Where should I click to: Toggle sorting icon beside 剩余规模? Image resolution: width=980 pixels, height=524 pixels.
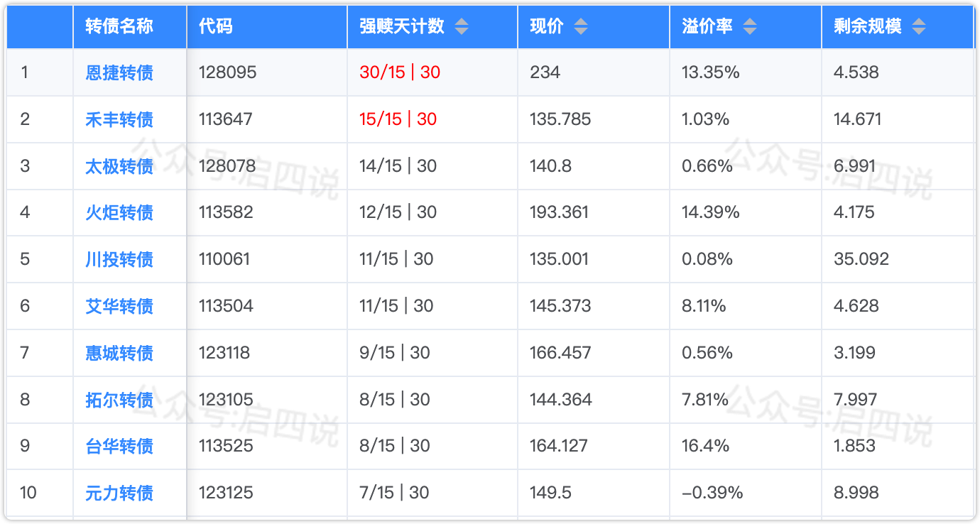(x=919, y=27)
